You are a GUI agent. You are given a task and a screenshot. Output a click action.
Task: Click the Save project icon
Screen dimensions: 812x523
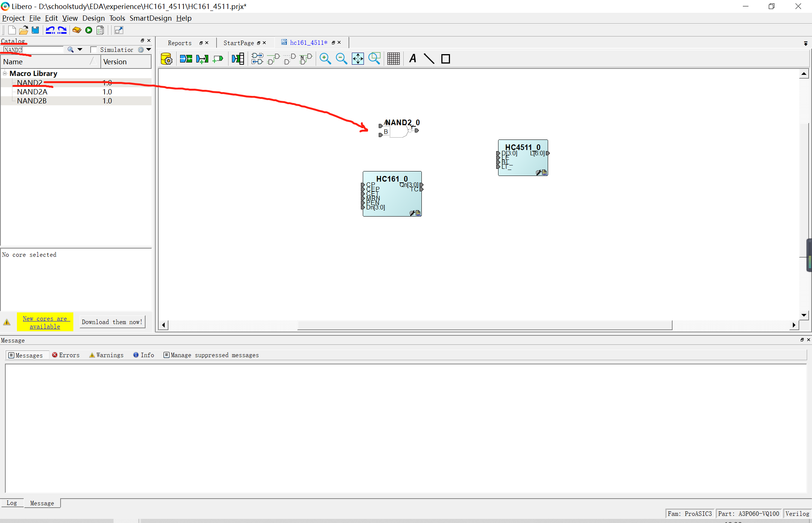pos(35,30)
